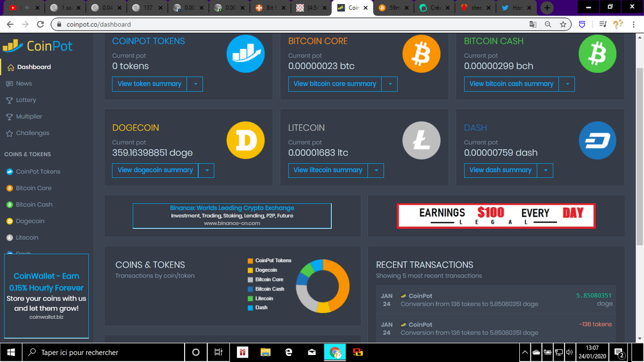Open News in the sidebar
This screenshot has height=362, width=644.
point(24,83)
